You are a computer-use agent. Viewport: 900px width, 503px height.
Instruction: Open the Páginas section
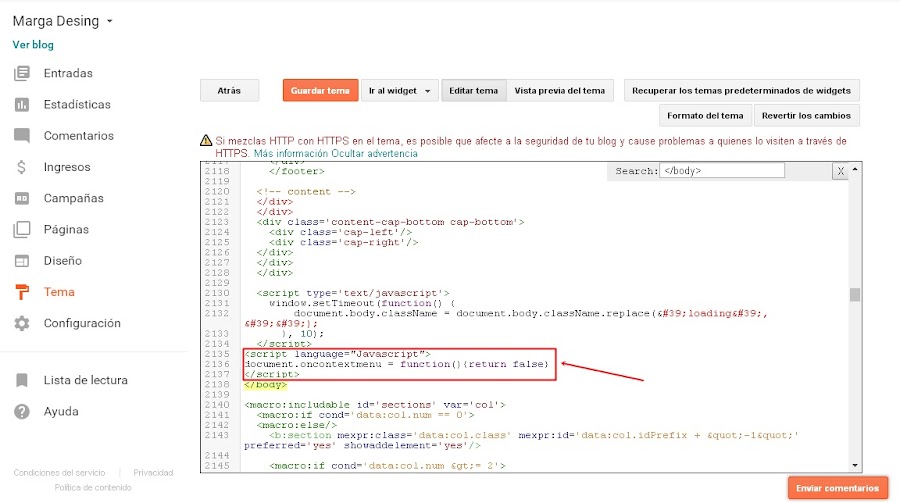click(66, 229)
